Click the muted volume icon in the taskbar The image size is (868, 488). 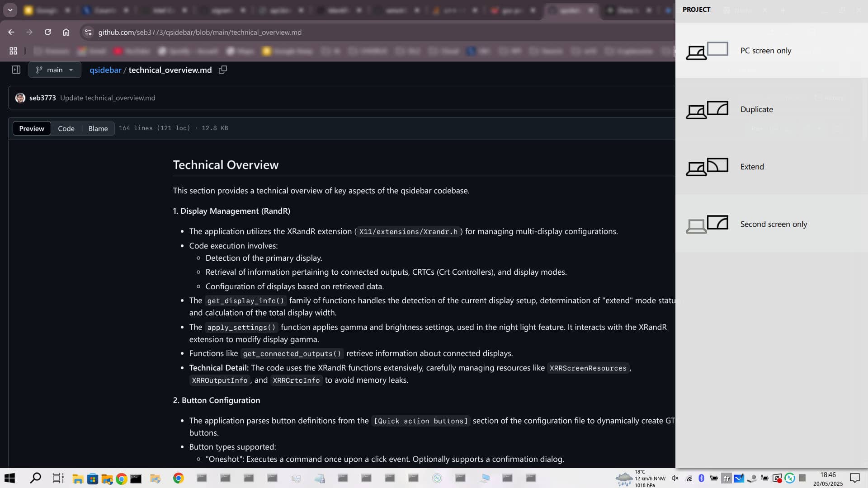pyautogui.click(x=675, y=478)
